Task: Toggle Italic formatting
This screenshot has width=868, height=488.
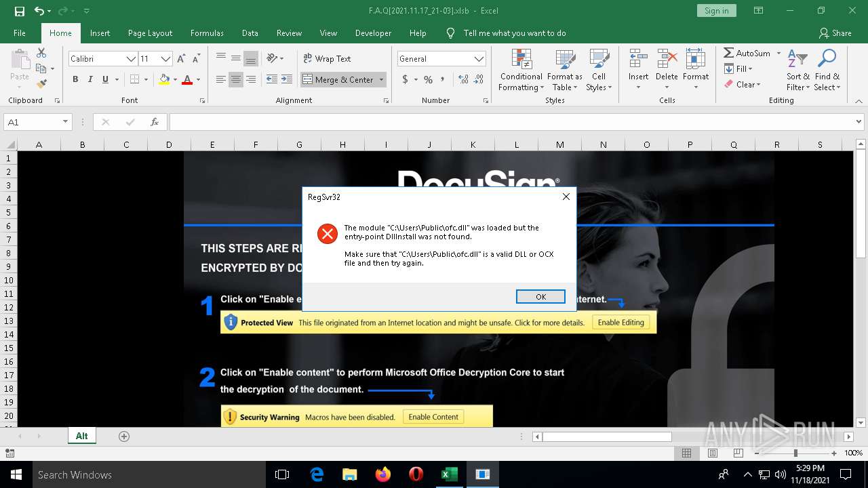Action: 90,79
